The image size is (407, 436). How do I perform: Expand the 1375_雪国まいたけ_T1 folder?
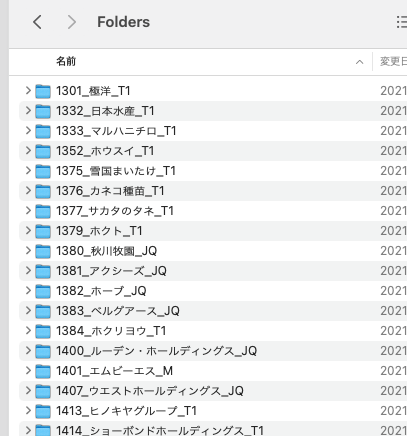click(28, 170)
